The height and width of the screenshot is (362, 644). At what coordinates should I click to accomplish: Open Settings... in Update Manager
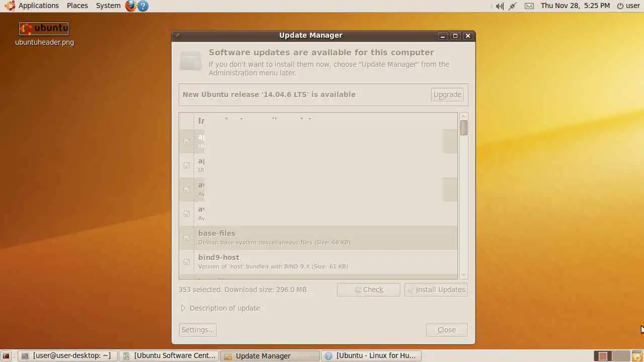pos(198,330)
